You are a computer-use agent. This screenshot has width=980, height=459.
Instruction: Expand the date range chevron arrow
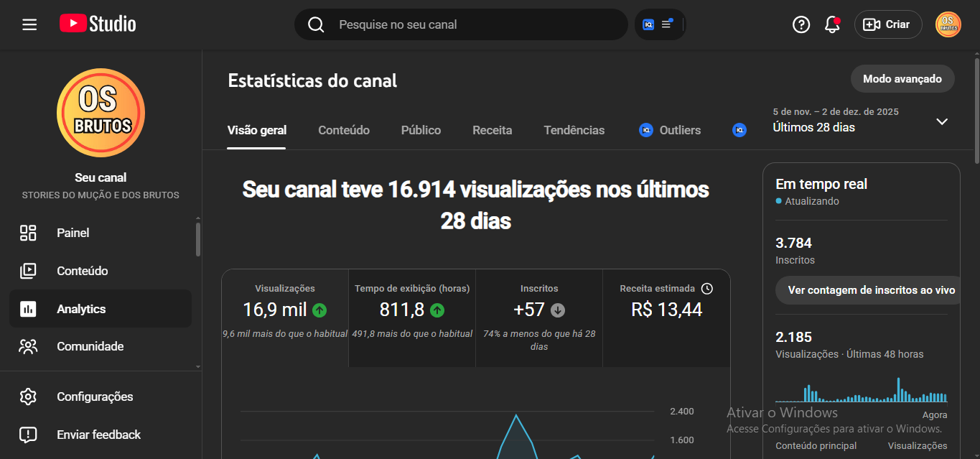[x=942, y=121]
